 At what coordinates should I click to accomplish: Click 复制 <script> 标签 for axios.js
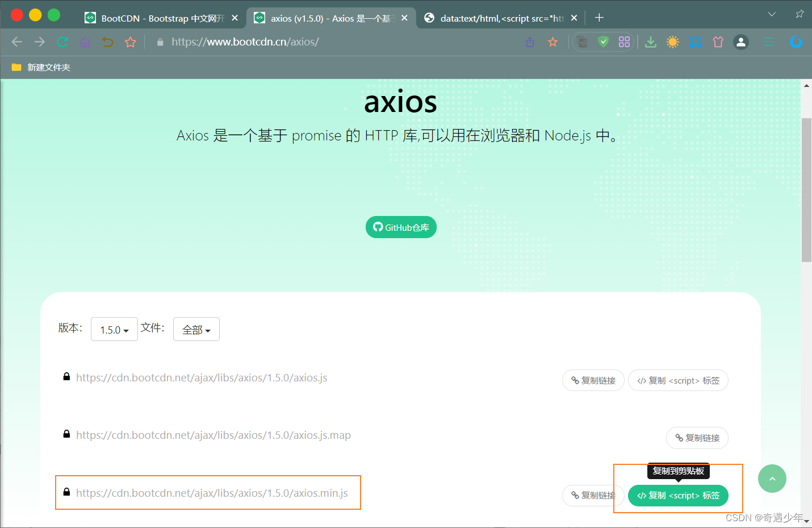pyautogui.click(x=678, y=380)
